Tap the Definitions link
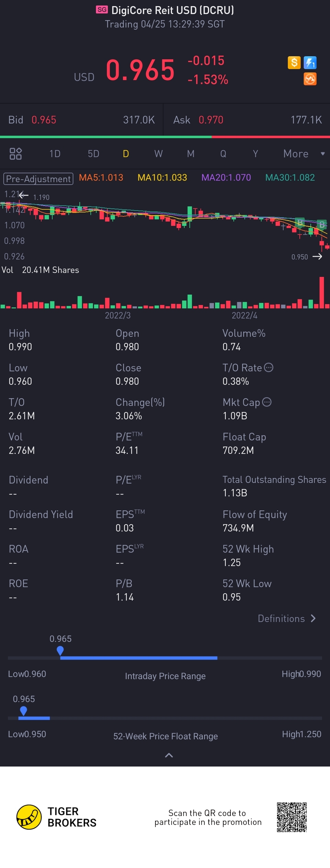330x868 pixels. 281,618
